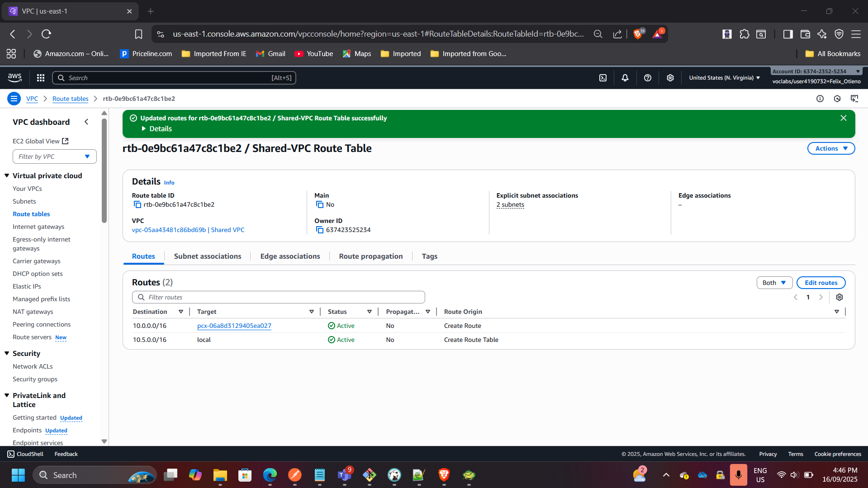Open the Filter by VPC dropdown

click(54, 156)
